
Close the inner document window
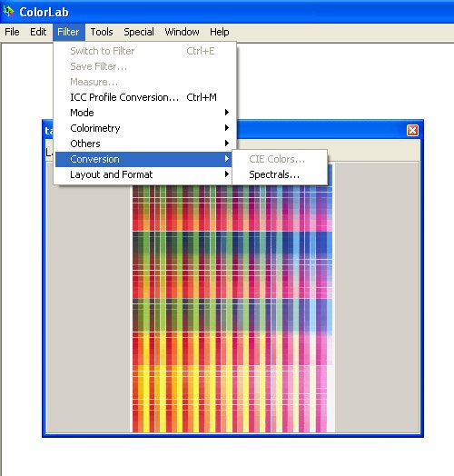coord(412,130)
